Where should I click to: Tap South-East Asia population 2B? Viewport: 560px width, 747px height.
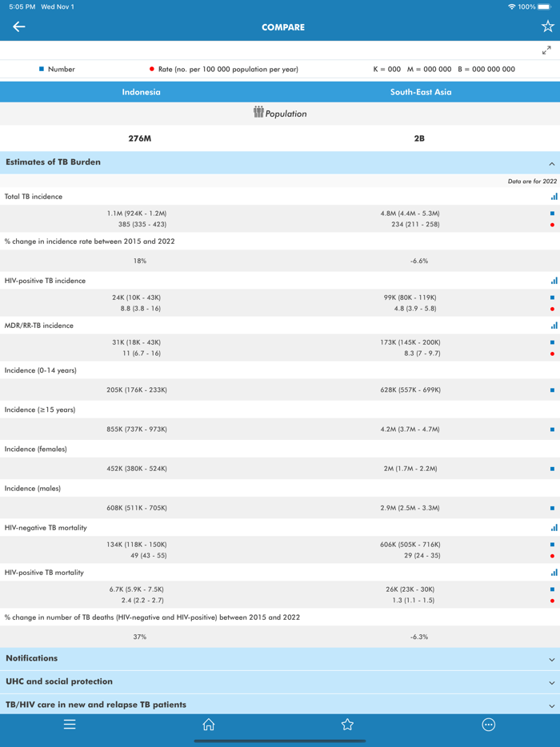pos(419,138)
